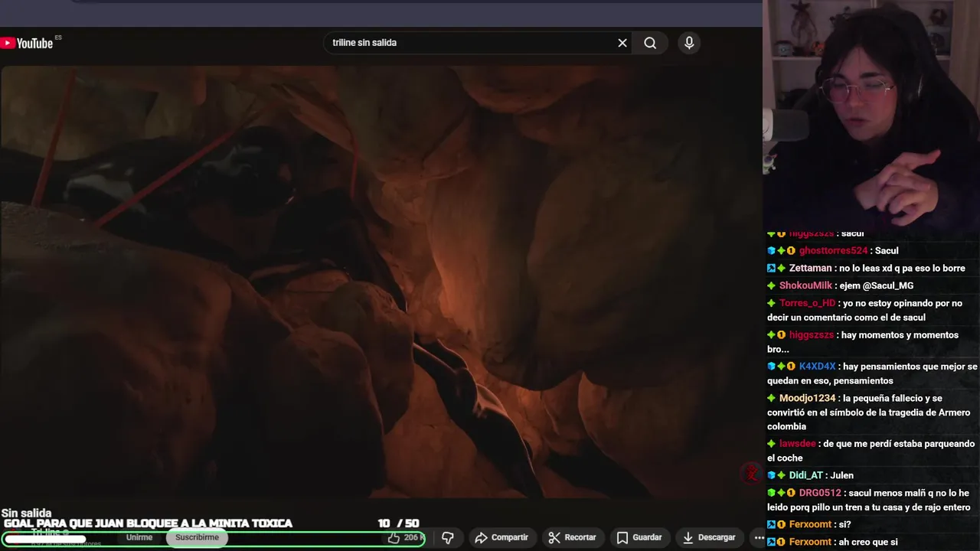Click the Descargar download button
The image size is (980, 551).
(709, 537)
